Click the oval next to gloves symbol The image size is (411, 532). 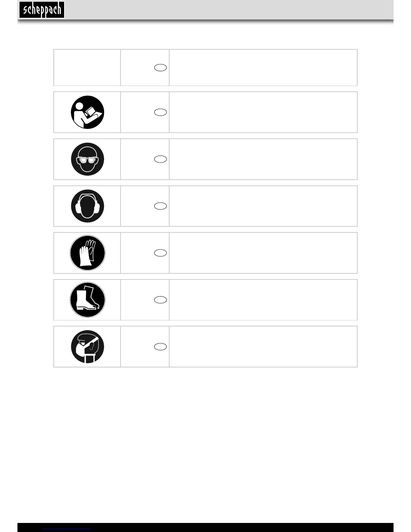tap(161, 253)
